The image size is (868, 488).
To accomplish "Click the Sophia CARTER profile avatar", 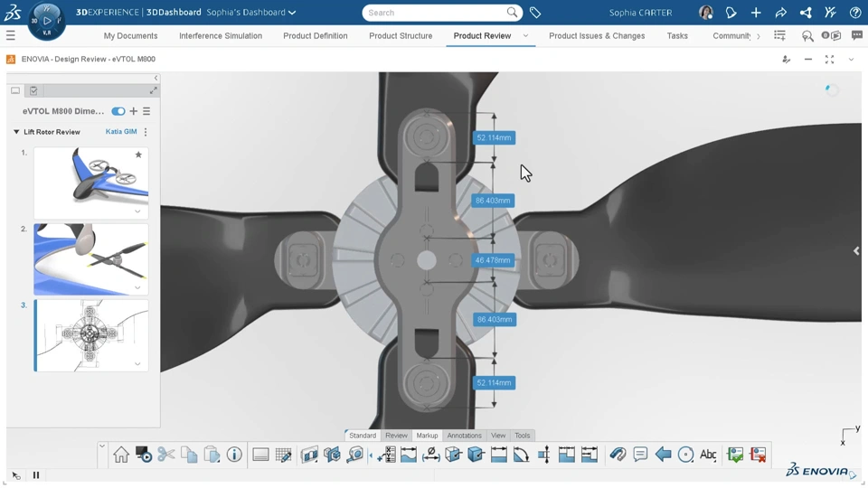I will 706,13.
